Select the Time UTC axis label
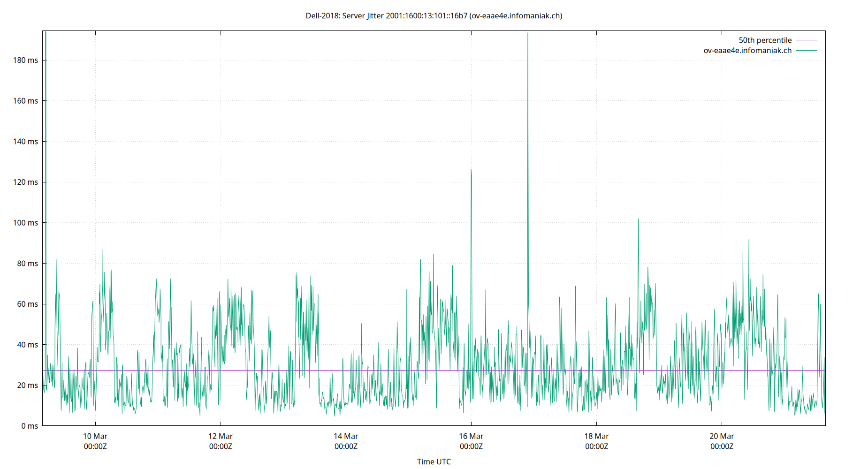The height and width of the screenshot is (469, 868). tap(434, 461)
